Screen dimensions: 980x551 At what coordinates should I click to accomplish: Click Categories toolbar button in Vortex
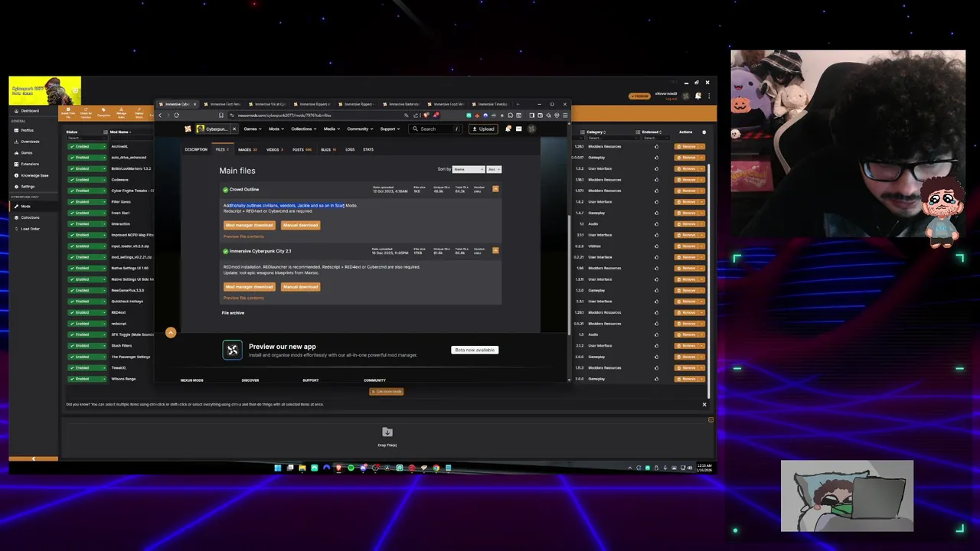click(x=104, y=113)
